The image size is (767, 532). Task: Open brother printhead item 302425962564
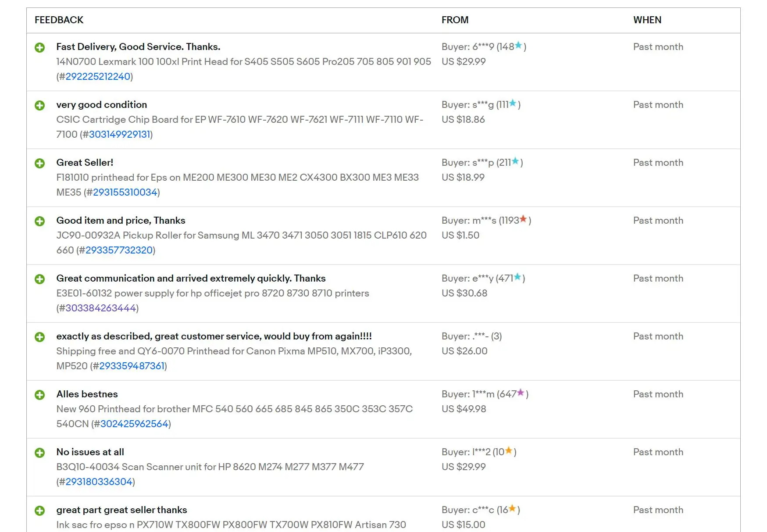tap(134, 424)
